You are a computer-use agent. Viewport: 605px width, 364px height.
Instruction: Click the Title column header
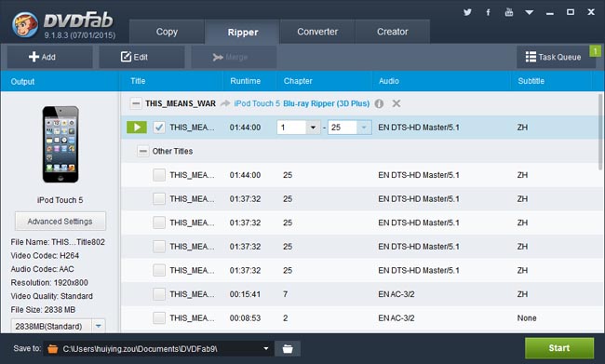click(x=138, y=81)
